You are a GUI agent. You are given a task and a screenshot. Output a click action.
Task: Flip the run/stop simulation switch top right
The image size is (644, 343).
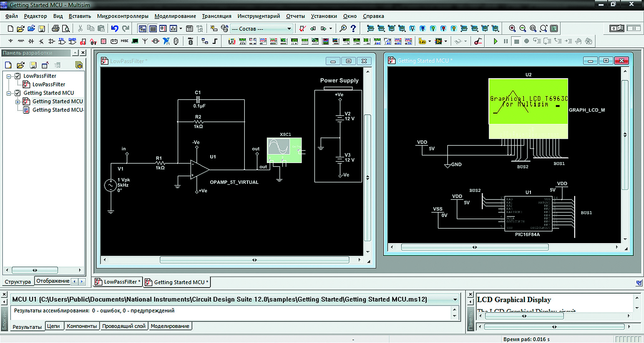(617, 28)
